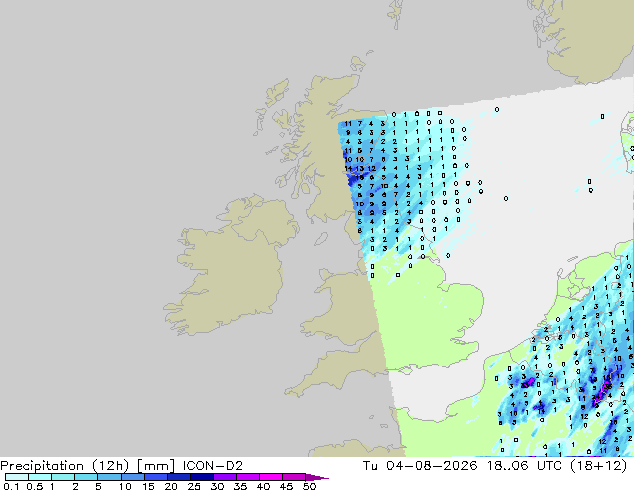Click the '0.1' legend scale value
The image size is (634, 490).
point(11,486)
